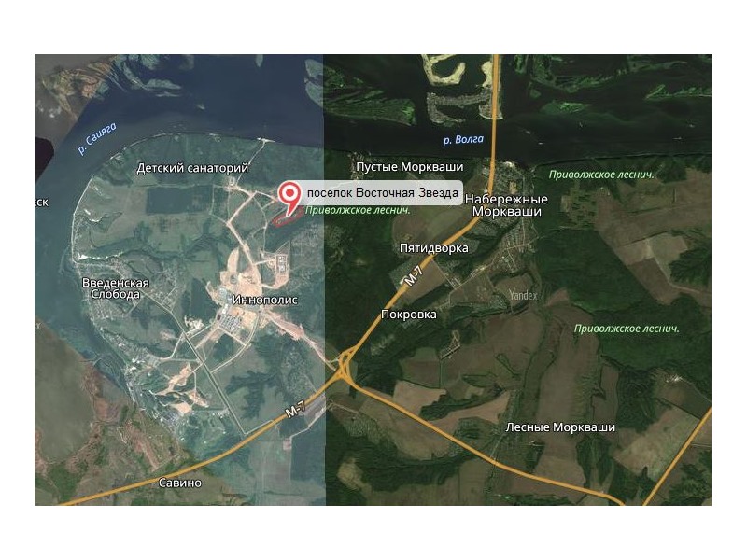Viewport: 747px width, 560px height.
Task: Click the red outlined plot below the pin
Action: click(287, 220)
